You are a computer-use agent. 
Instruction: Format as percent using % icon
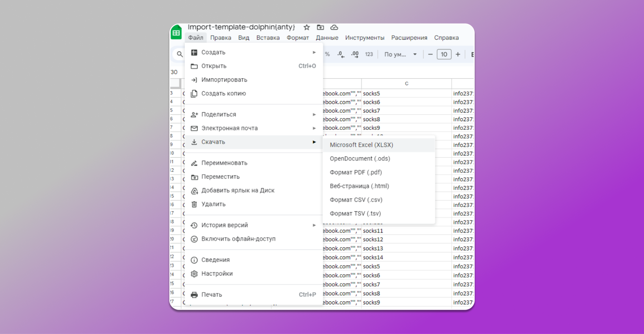point(327,54)
